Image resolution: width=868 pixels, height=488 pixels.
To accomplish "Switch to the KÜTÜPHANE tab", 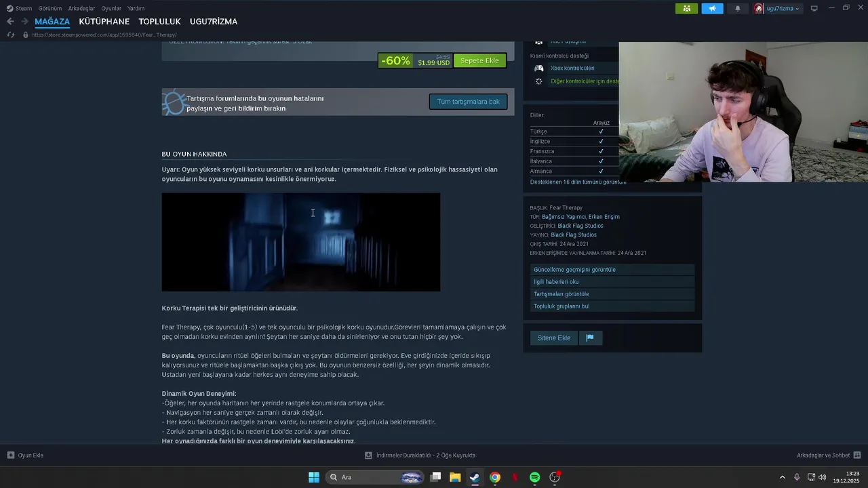I will pos(104,22).
